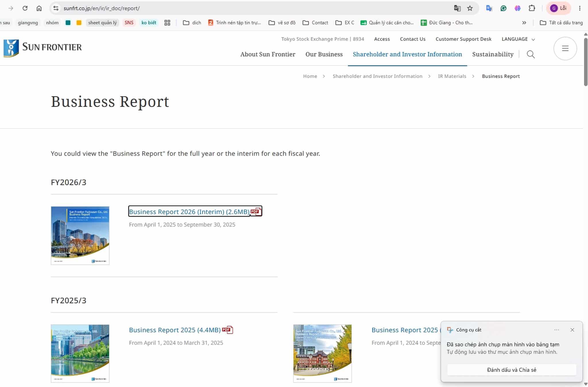Click FY2026/3 interim report cover thumbnail
588x387 pixels.
[80, 235]
